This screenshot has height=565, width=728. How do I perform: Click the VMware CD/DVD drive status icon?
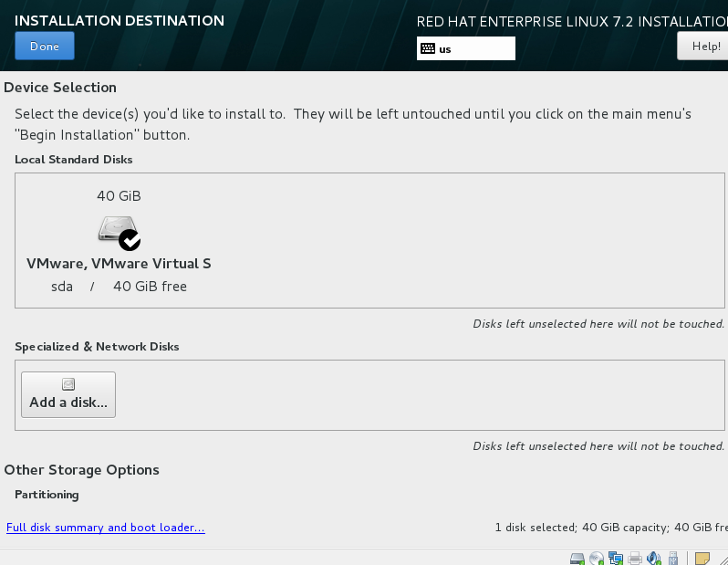596,558
